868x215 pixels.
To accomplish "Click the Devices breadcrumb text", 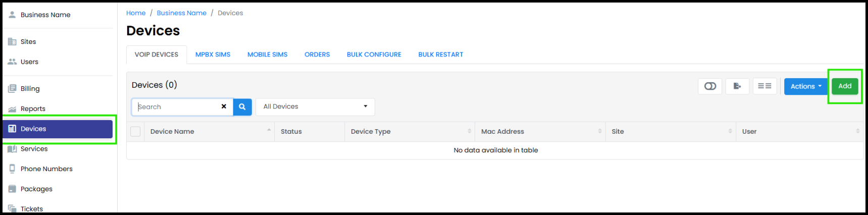I will click(x=230, y=13).
